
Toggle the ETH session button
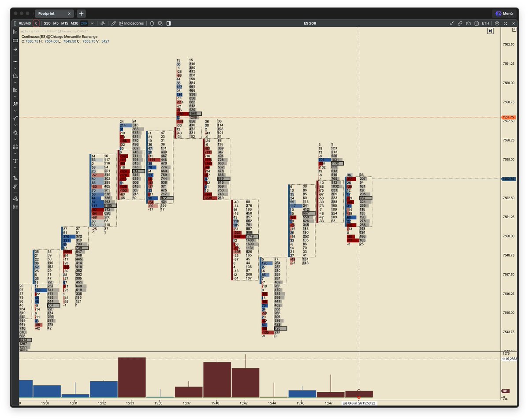485,23
